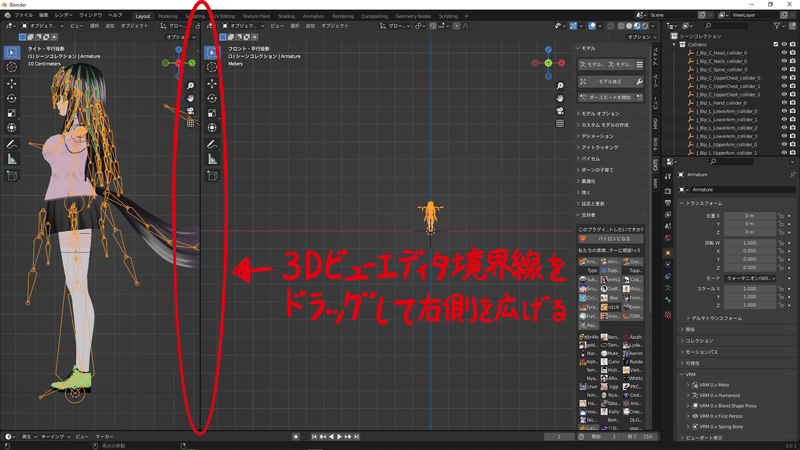The height and width of the screenshot is (450, 800).
Task: Click the zoom magnifier gizmo in the Front Orthographic viewport
Action: pos(560,86)
